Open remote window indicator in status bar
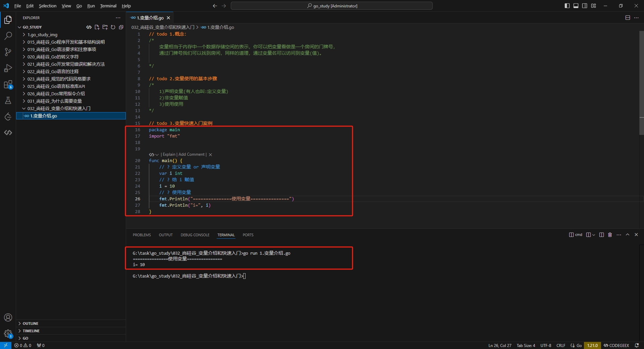This screenshot has height=349, width=644. click(6, 345)
